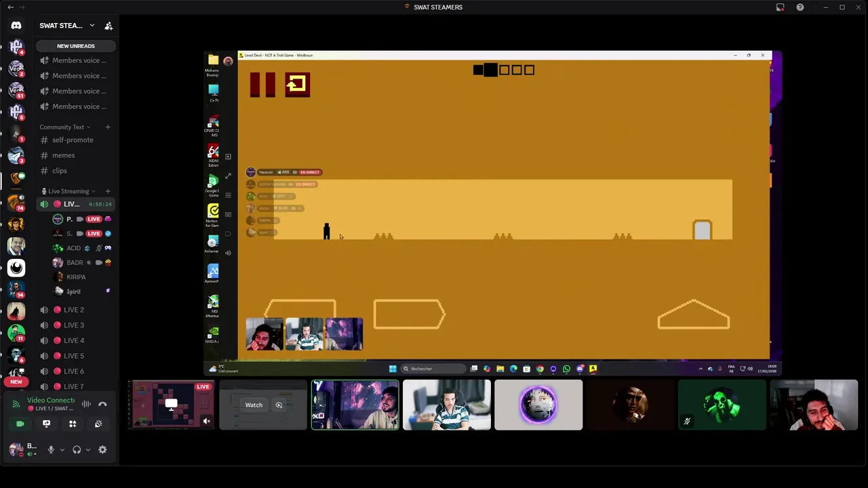The width and height of the screenshot is (868, 488).
Task: Collapse the Live Streaming category
Action: tap(68, 191)
